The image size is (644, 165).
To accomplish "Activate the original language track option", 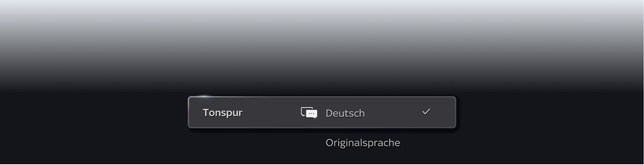I will coord(363,143).
